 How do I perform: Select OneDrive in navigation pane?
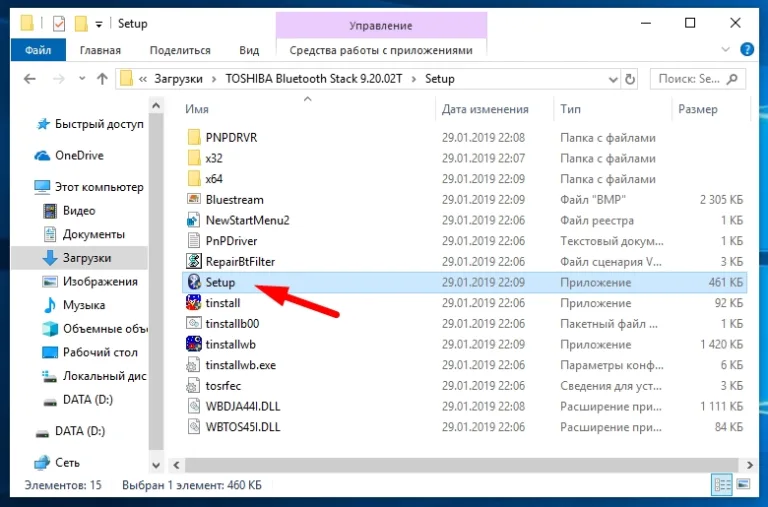point(70,155)
